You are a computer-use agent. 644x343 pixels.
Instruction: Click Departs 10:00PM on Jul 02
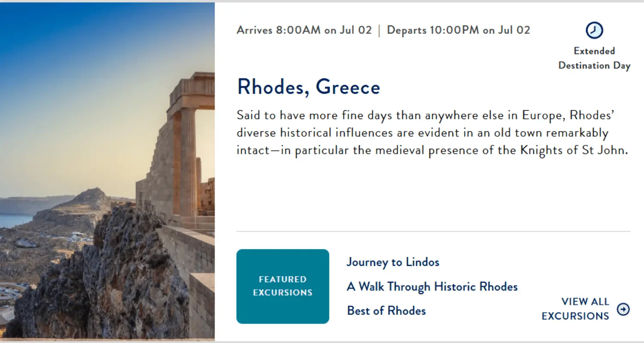coord(459,30)
